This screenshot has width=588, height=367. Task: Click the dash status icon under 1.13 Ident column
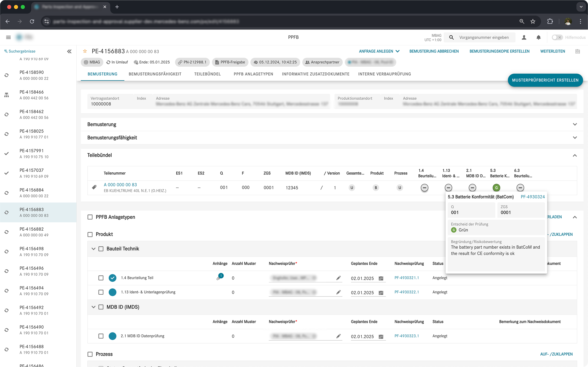tap(448, 188)
